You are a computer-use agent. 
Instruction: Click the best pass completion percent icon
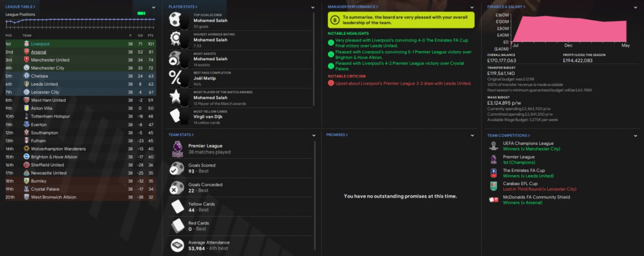click(176, 78)
